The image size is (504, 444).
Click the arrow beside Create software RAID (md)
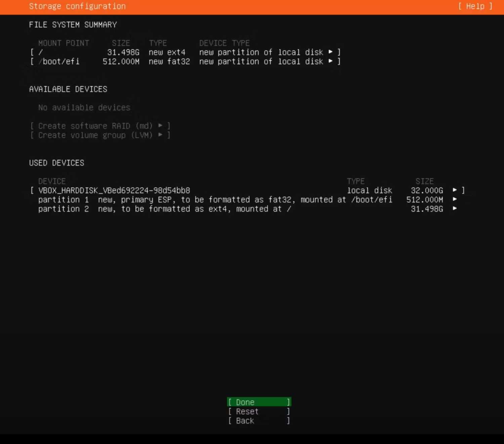[161, 125]
